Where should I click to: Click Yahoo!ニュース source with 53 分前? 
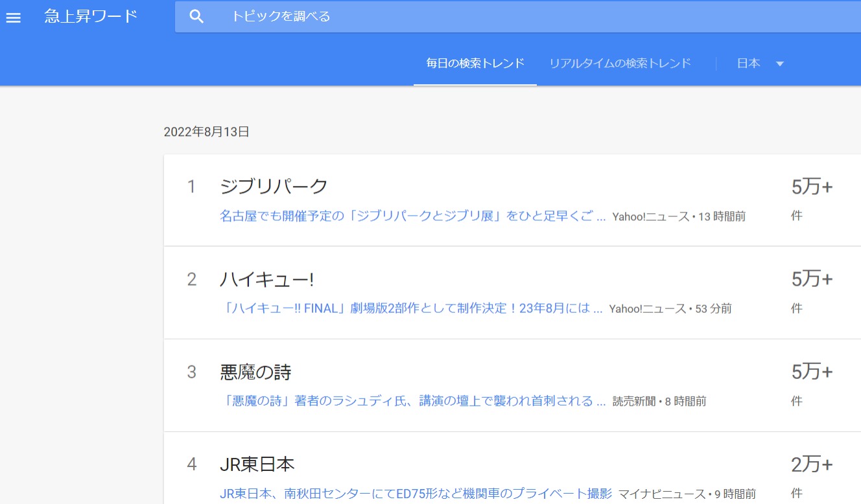(670, 310)
